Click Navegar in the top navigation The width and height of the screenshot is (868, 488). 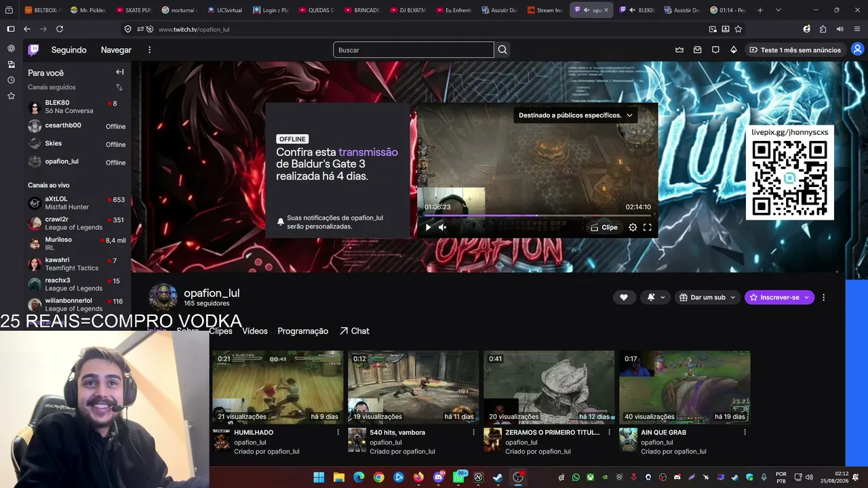click(116, 49)
